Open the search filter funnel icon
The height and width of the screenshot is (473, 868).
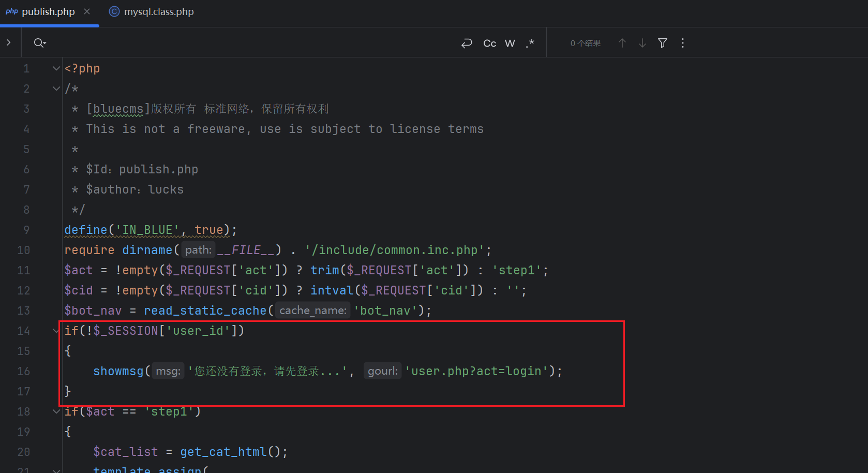coord(662,43)
